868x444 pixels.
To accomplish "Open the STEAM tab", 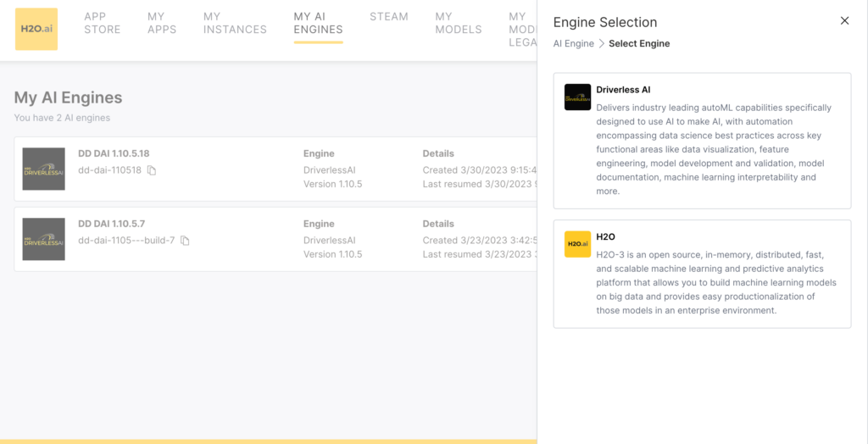I will (389, 17).
